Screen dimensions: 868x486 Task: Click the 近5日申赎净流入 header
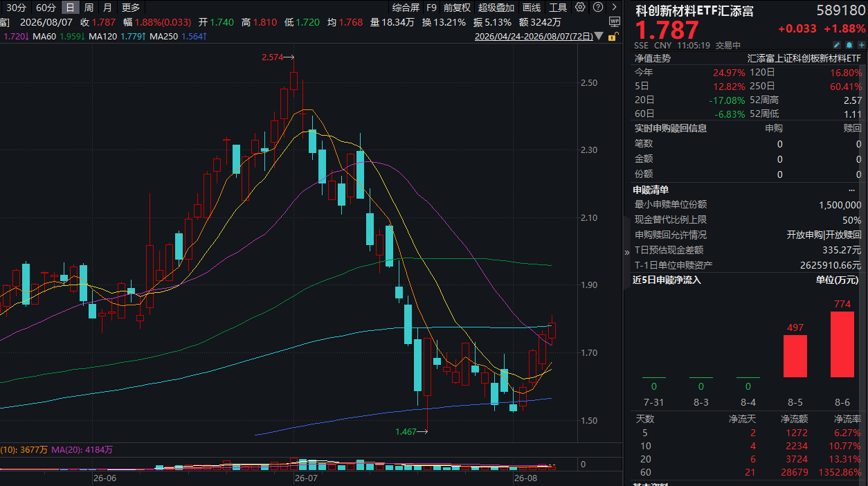click(x=667, y=280)
